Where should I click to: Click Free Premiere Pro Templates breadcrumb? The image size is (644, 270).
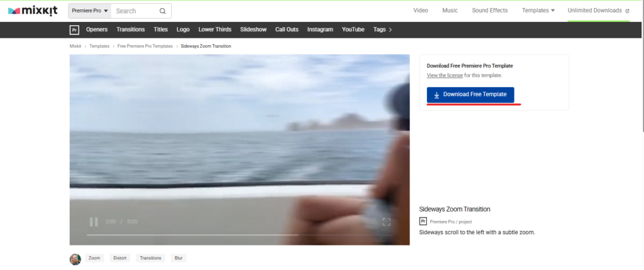[x=145, y=46]
